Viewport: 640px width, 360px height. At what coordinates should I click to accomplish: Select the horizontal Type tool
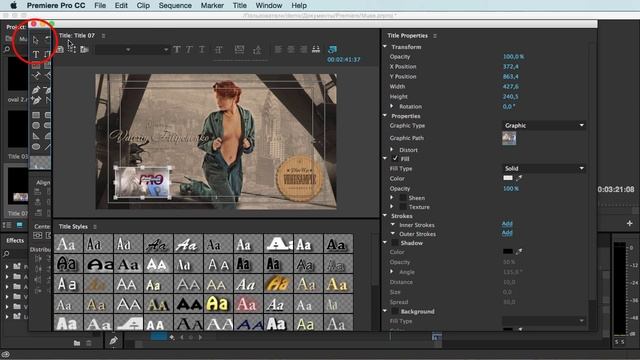pyautogui.click(x=36, y=54)
